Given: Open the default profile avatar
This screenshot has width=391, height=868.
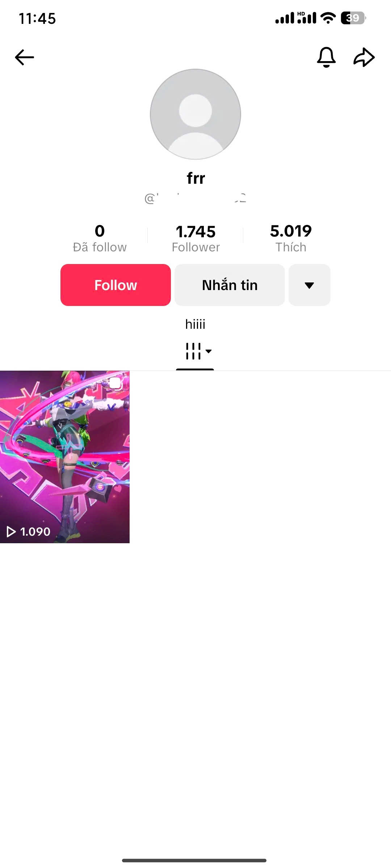Looking at the screenshot, I should coord(195,114).
